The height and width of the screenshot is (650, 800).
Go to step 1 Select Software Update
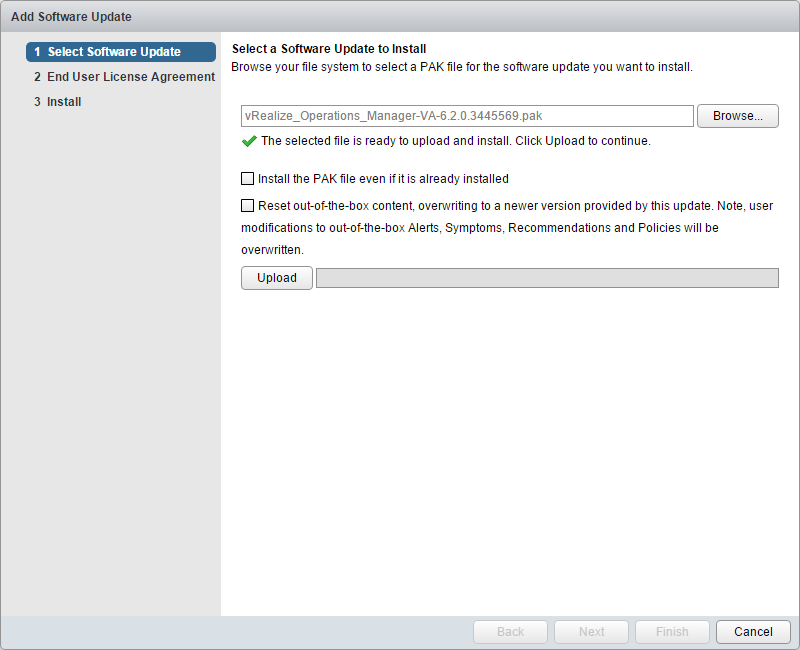(x=120, y=52)
